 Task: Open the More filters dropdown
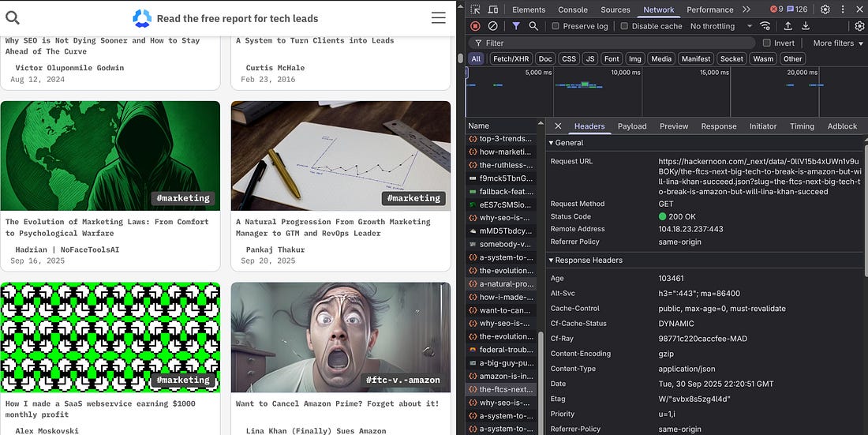tap(837, 43)
